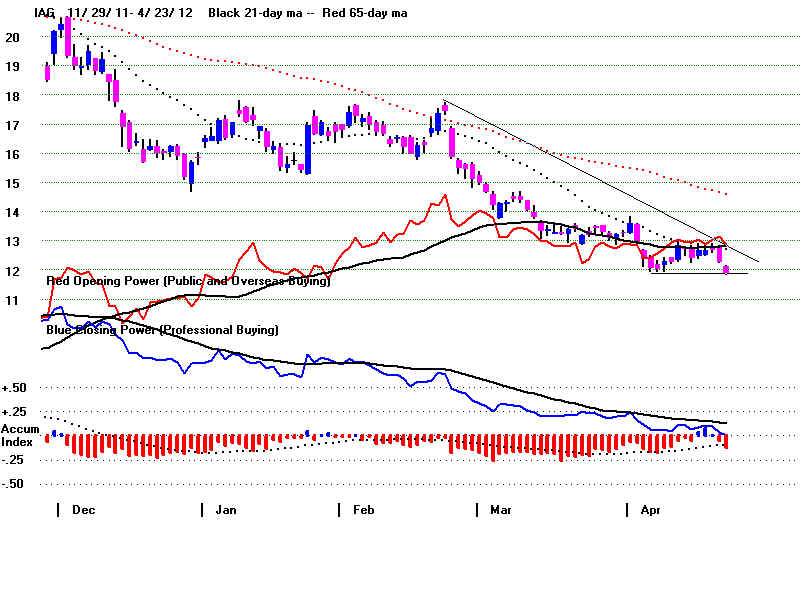Click the price level 15 on the y-axis
This screenshot has height=600, width=800.
[12, 184]
